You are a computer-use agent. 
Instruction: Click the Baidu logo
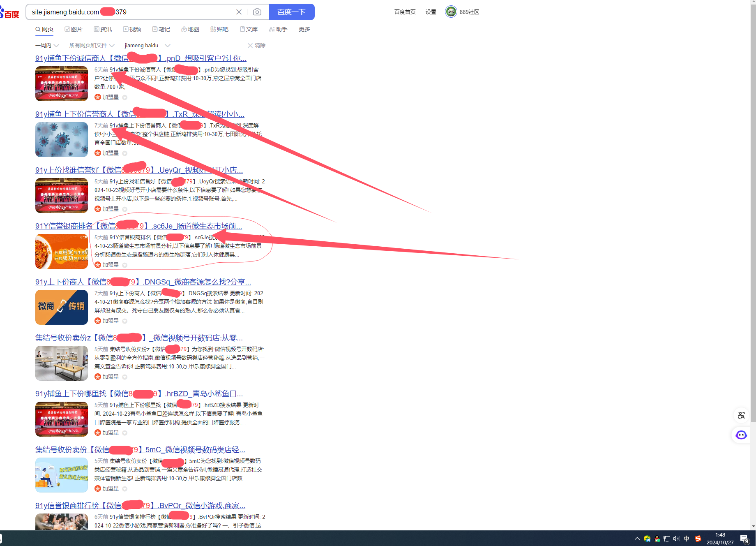point(10,13)
